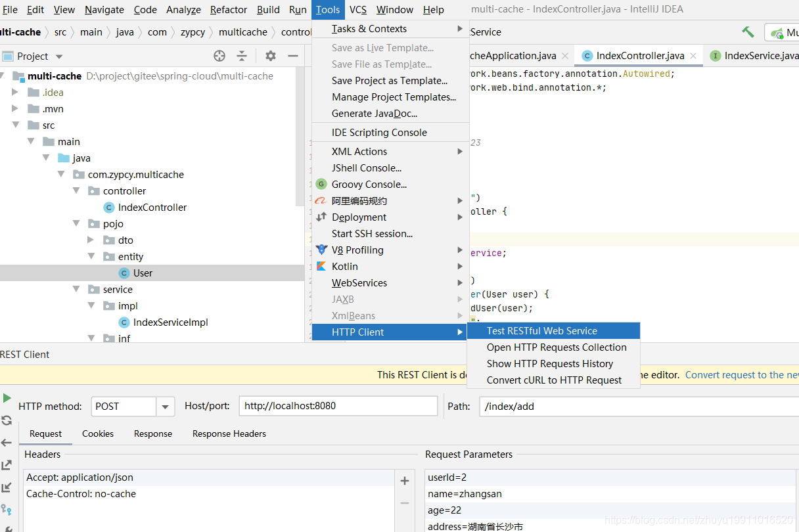Image resolution: width=799 pixels, height=532 pixels.
Task: Click the Path input field
Action: (x=639, y=407)
